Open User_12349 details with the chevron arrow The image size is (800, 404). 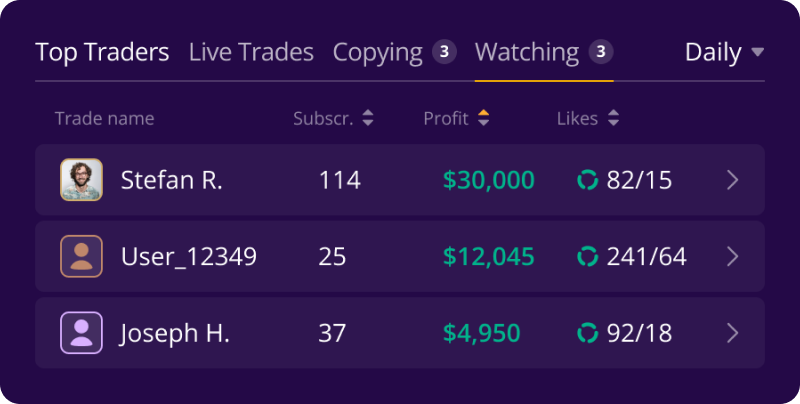coord(733,257)
